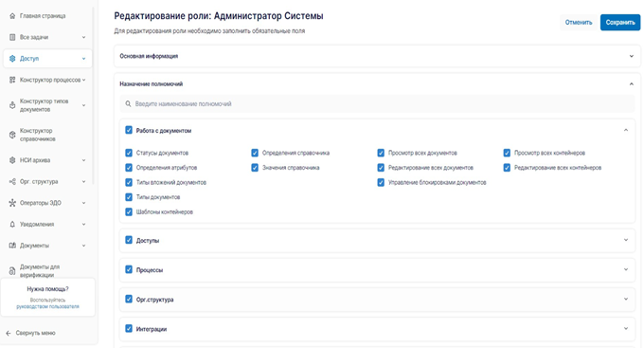The height and width of the screenshot is (348, 644).
Task: Toggle Редактирование всех контейнеров checkbox
Action: pyautogui.click(x=507, y=168)
